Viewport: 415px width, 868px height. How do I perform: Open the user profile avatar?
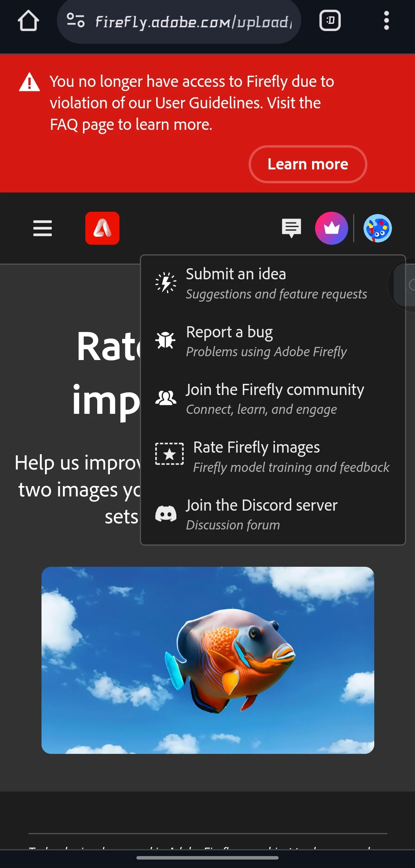point(378,228)
